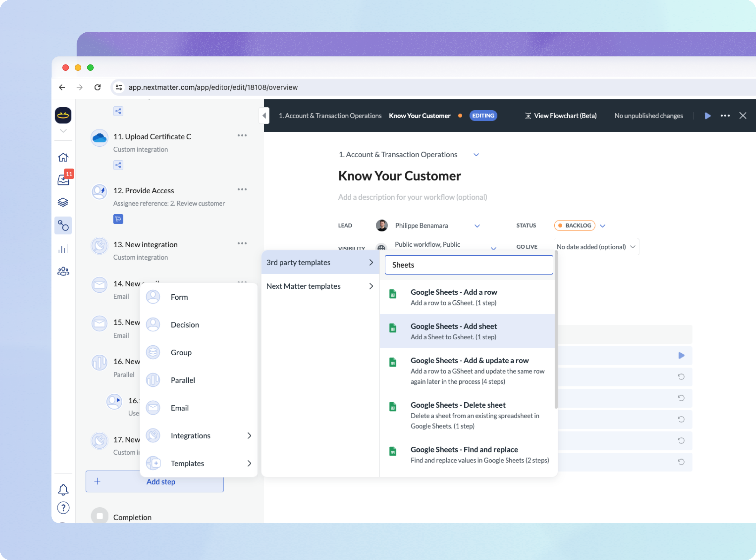756x560 pixels.
Task: Open the Home icon in sidebar
Action: click(63, 157)
